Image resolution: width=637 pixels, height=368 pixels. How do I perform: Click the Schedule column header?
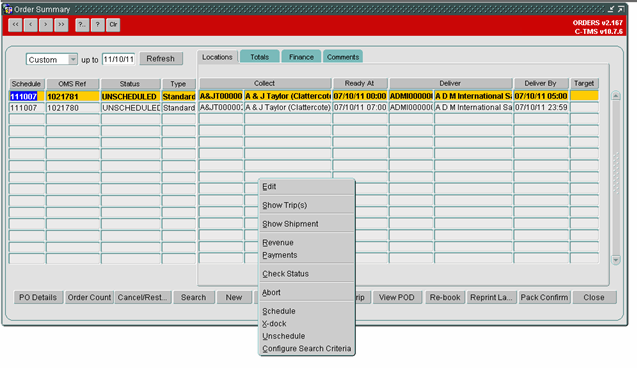point(26,84)
